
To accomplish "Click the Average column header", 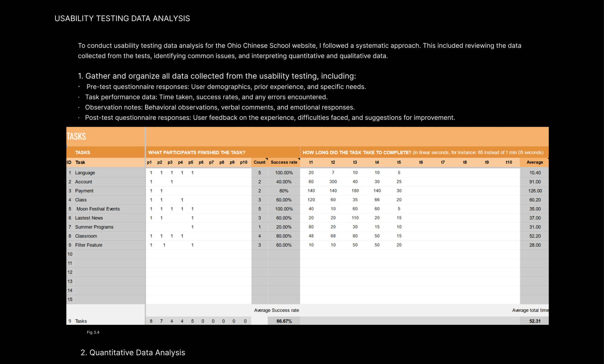I will click(535, 162).
